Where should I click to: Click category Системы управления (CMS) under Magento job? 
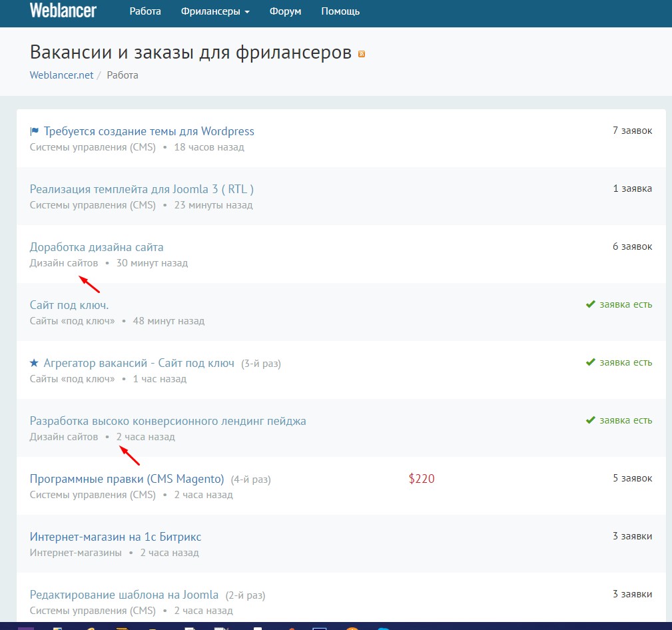click(93, 495)
